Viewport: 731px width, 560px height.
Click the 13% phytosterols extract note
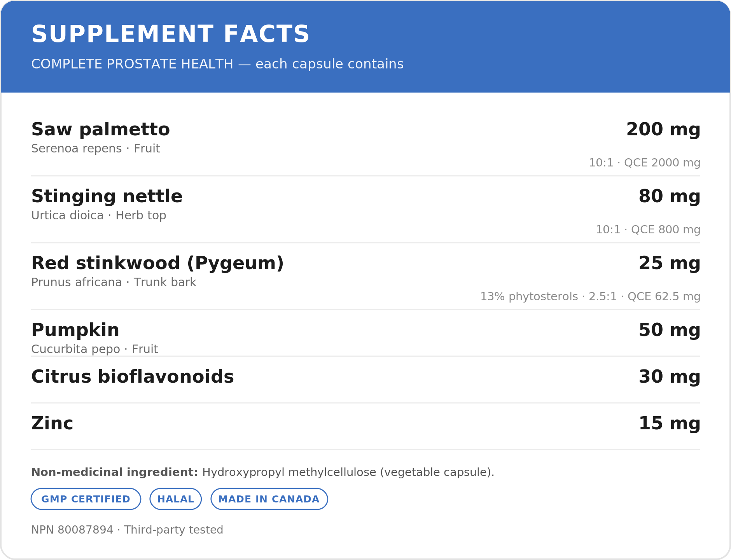pos(590,296)
